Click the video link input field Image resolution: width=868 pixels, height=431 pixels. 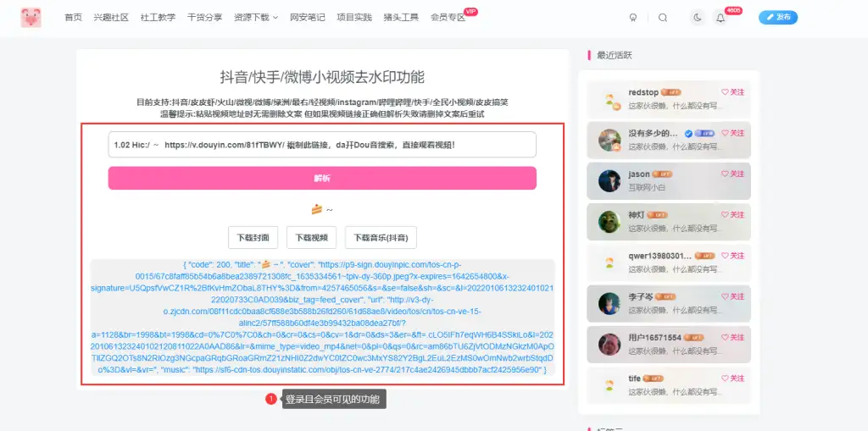[x=322, y=145]
